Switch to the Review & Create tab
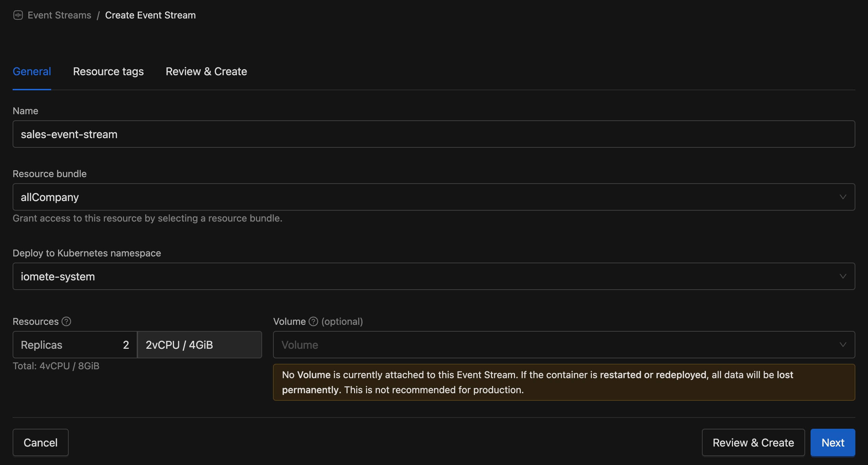Image resolution: width=868 pixels, height=465 pixels. pos(206,71)
